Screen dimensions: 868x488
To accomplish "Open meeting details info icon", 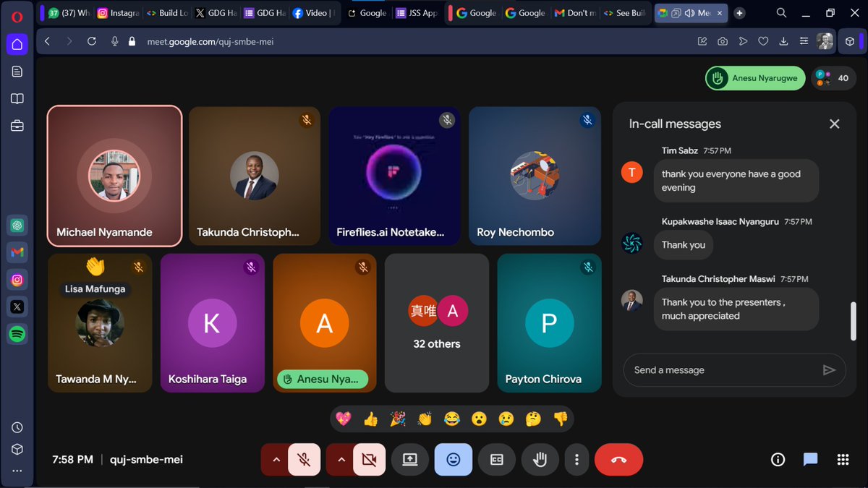I will point(778,460).
